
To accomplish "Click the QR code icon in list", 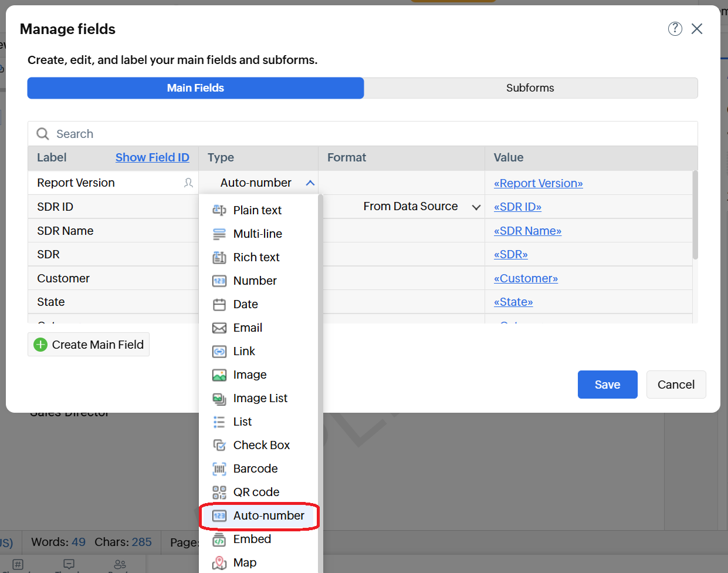I will click(219, 492).
